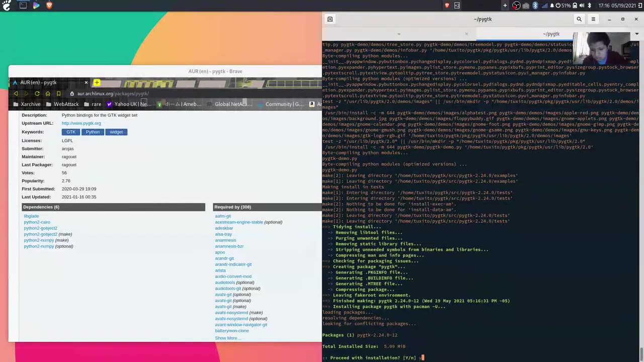Go forward in Brave browser

coord(26,94)
